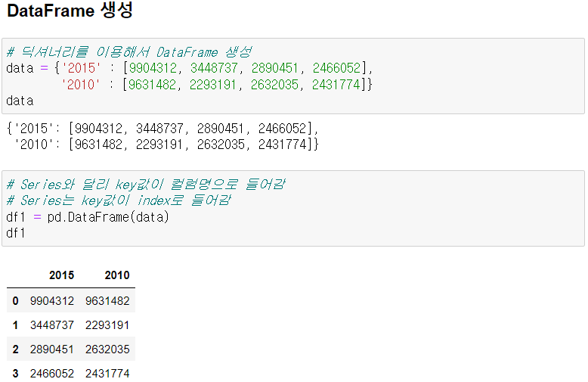This screenshot has height=382, width=588.
Task: Click value 2293191 in the code cell
Action: click(213, 85)
